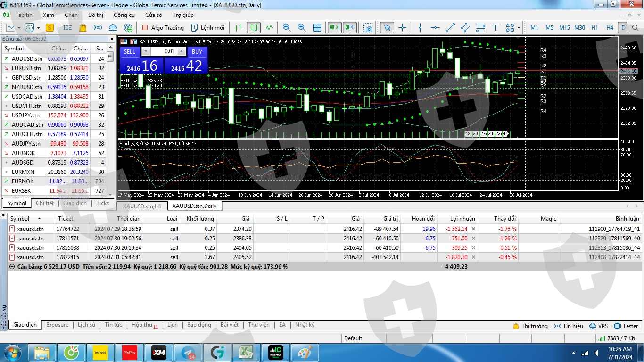Close the 17764722 sell position

[473, 229]
